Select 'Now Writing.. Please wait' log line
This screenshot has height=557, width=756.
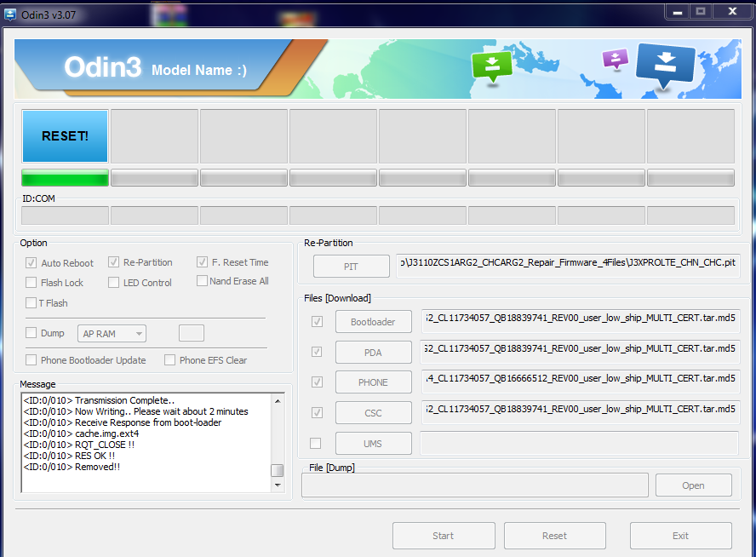click(x=135, y=411)
